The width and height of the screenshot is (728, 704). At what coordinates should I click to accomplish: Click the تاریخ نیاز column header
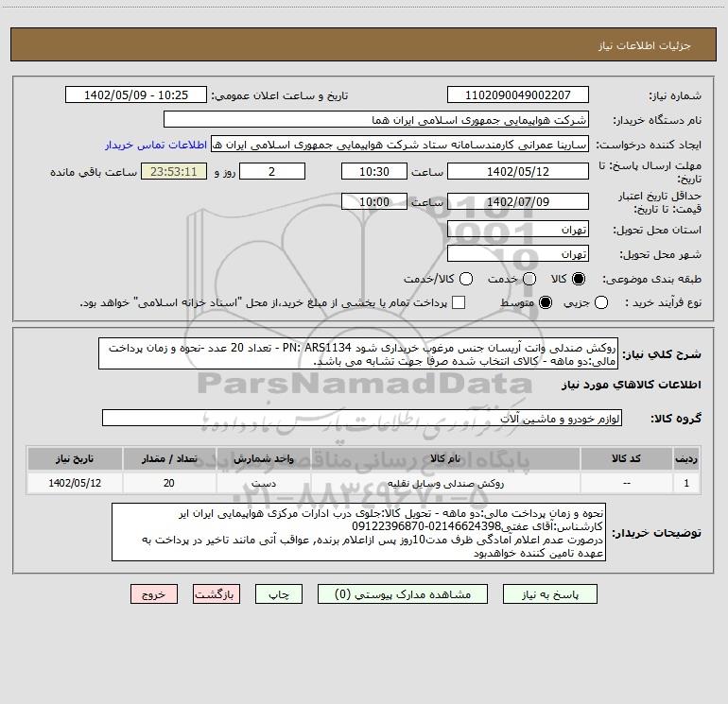pyautogui.click(x=75, y=458)
